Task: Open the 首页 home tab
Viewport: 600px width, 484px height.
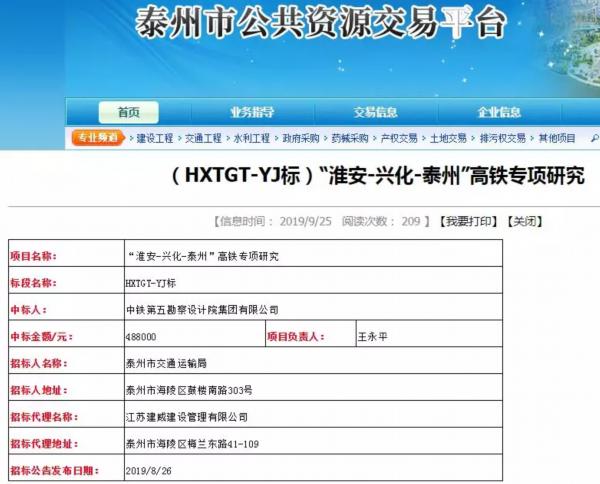Action: (x=128, y=112)
